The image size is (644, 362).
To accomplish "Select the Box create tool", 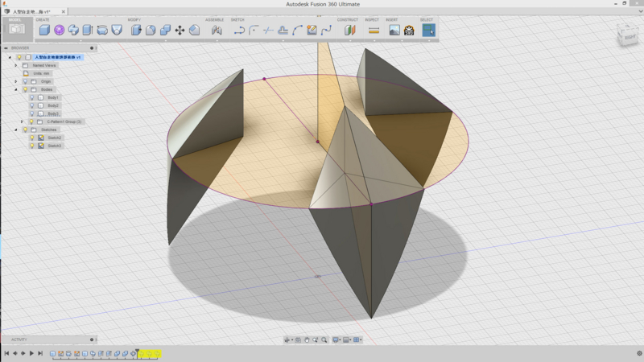I will point(44,30).
